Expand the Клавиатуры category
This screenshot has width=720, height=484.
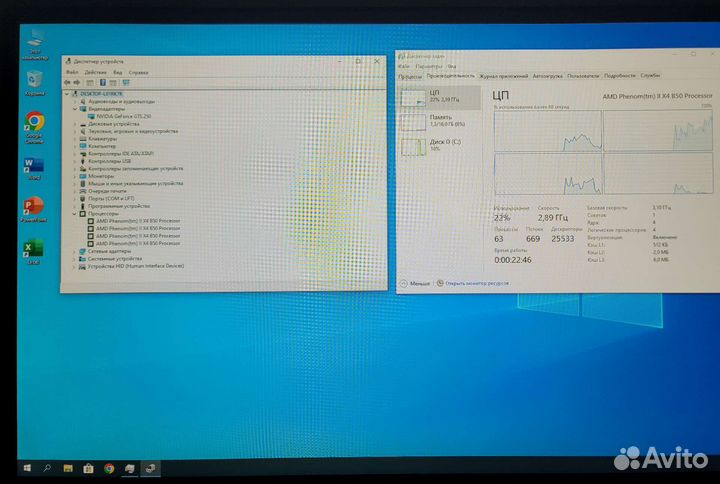pyautogui.click(x=75, y=139)
